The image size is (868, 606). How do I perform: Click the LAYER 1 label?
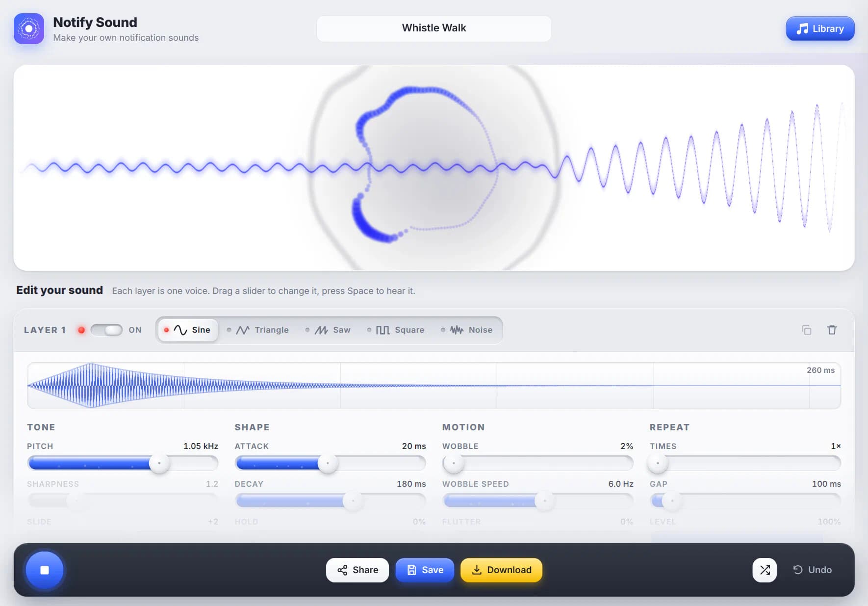[45, 330]
